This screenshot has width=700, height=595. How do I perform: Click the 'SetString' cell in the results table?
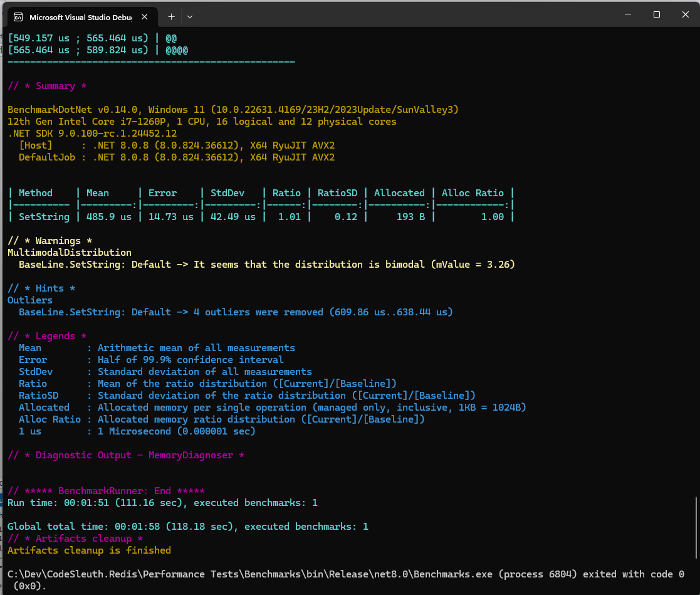point(44,217)
